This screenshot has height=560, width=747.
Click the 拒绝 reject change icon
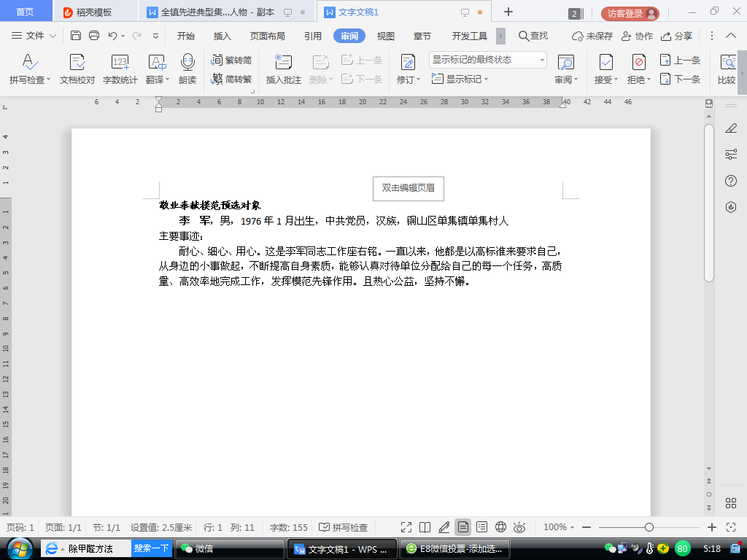click(638, 63)
